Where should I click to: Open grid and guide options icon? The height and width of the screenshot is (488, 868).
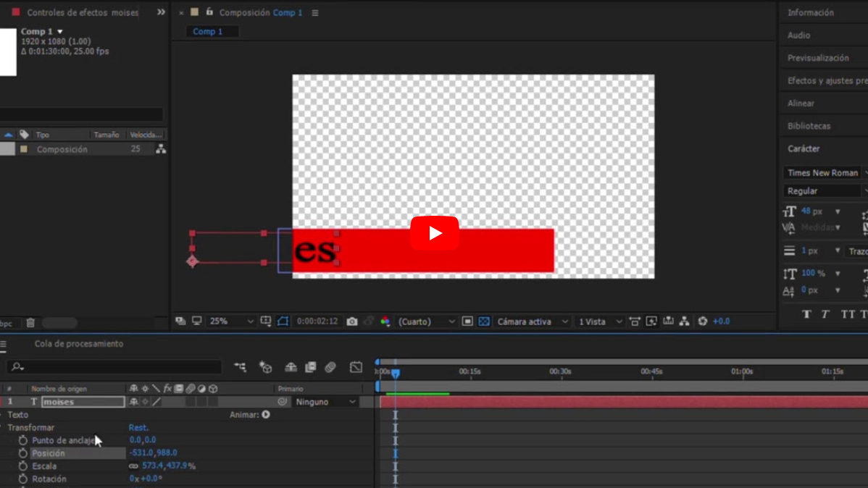(266, 321)
